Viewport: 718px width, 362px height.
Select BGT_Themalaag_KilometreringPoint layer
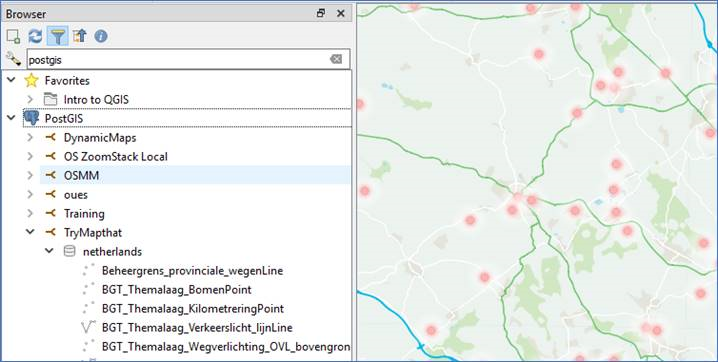(193, 308)
